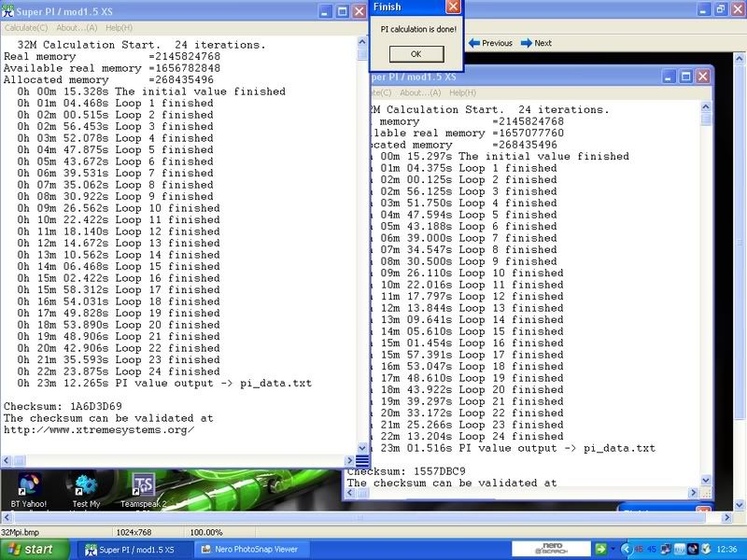
Task: Click Super PI icon in left window title bar
Action: point(7,10)
